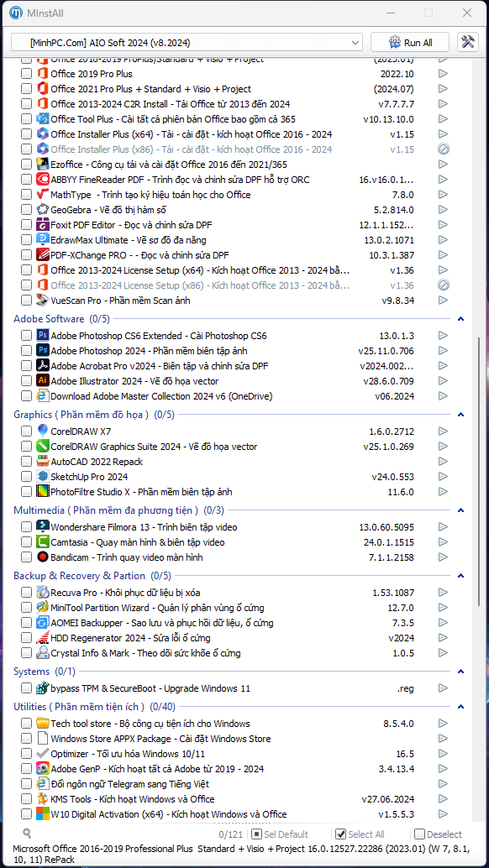Viewport: 489px width, 868px height.
Task: Click the run arrow for VueScan Pro
Action: tap(443, 300)
